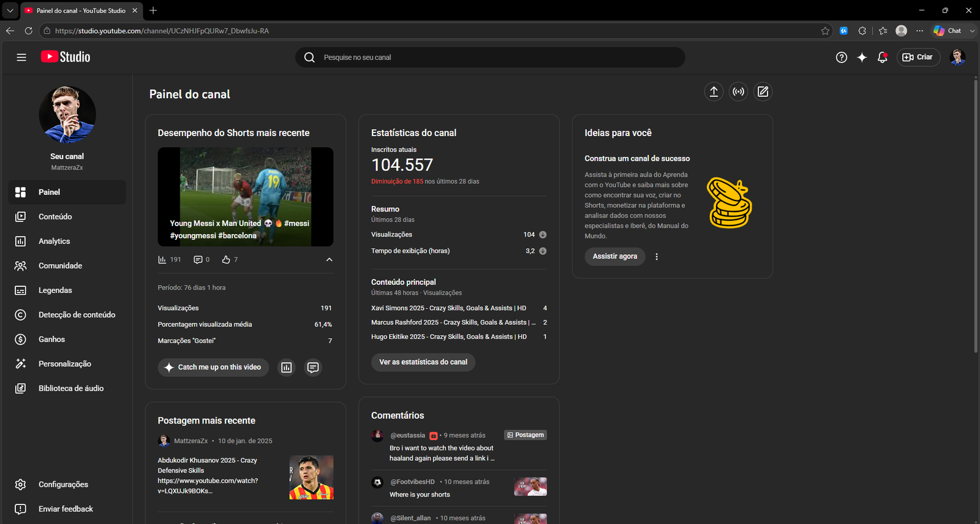Click the go live broadcast icon
The width and height of the screenshot is (980, 524).
tap(739, 91)
